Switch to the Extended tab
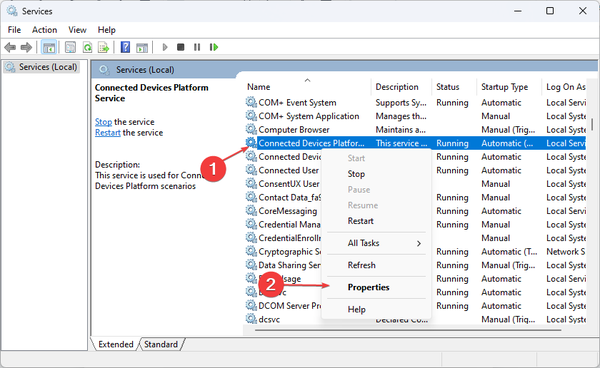 click(x=116, y=344)
